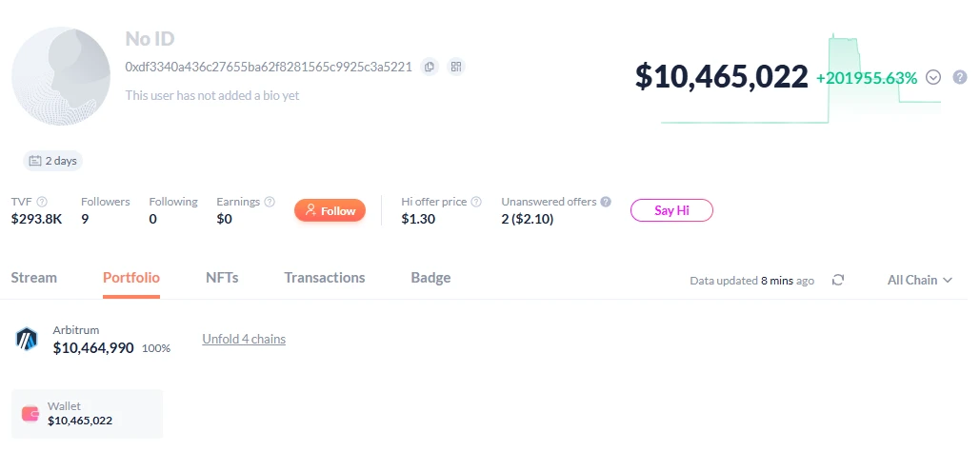Click the 2 days calendar badge
Screen dimensions: 980x451
click(x=53, y=161)
